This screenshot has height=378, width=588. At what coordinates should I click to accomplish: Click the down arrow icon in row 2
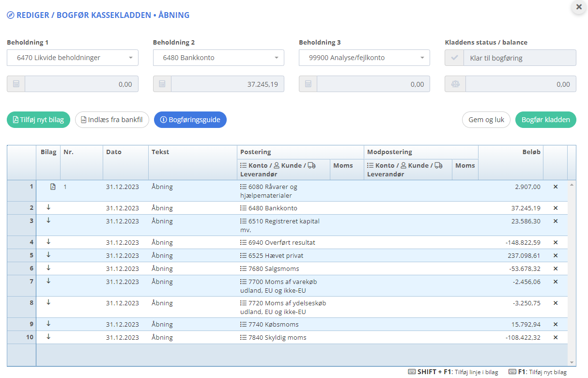pos(48,207)
